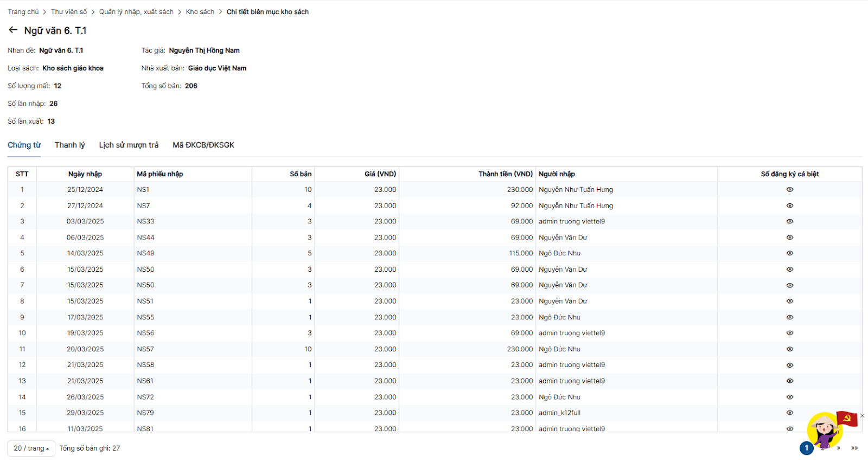Select the Mã ĐKCB/ĐKSGK tab
The width and height of the screenshot is (868, 462).
pos(203,145)
